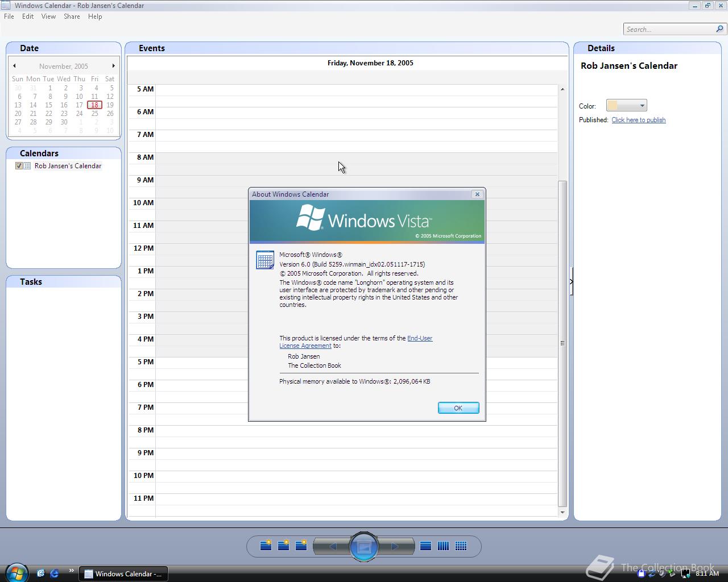This screenshot has width=728, height=582.
Task: Click the show desktop quick launch icon
Action: tap(40, 573)
